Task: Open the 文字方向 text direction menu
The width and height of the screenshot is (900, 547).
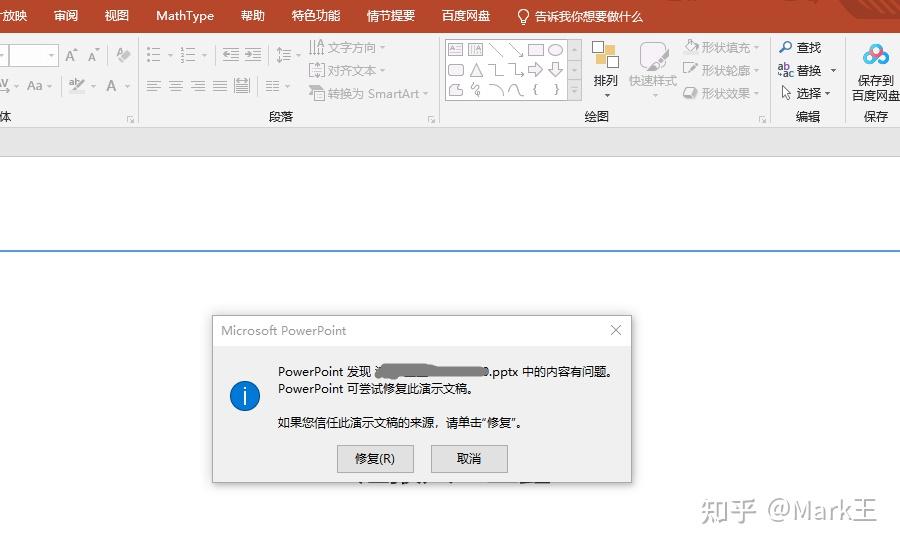Action: click(x=347, y=47)
